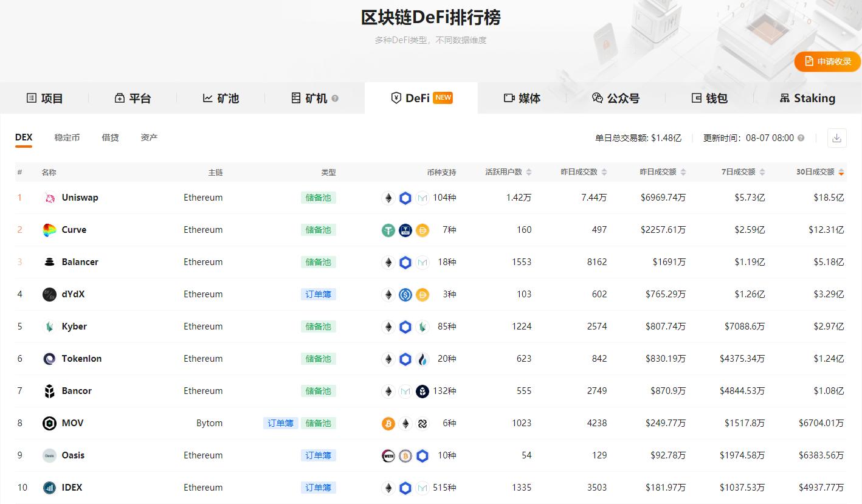Click the Curve project logo
Image resolution: width=862 pixels, height=504 pixels.
(x=49, y=229)
